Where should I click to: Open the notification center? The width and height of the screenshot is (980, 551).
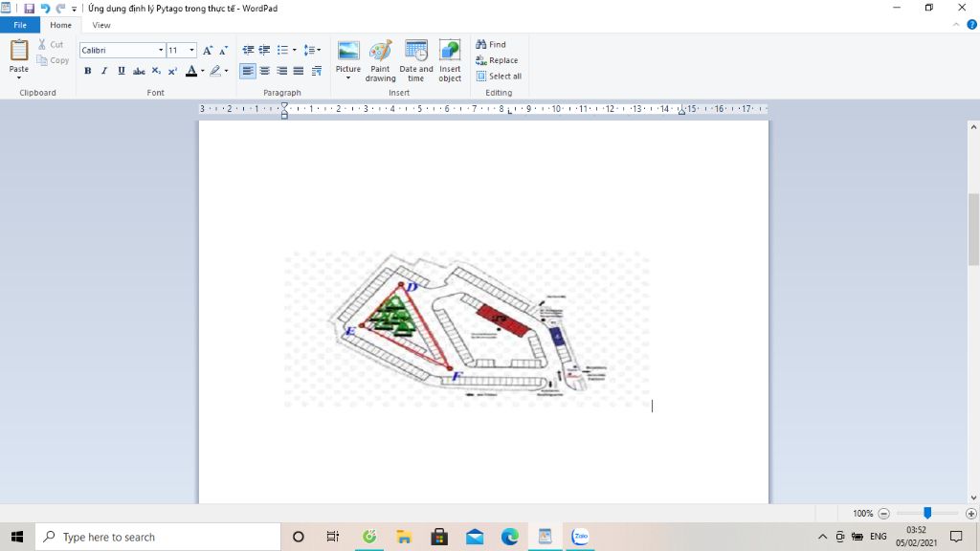(x=956, y=537)
